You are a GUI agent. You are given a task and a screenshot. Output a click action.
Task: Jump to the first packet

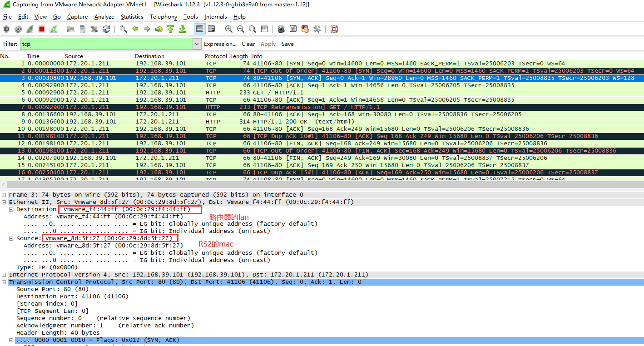click(x=170, y=29)
